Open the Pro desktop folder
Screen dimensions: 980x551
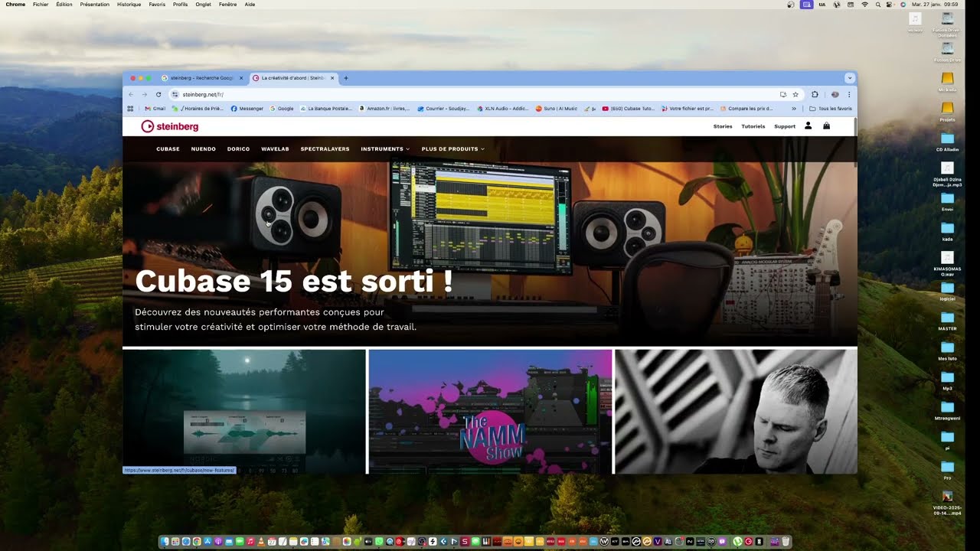(x=947, y=470)
